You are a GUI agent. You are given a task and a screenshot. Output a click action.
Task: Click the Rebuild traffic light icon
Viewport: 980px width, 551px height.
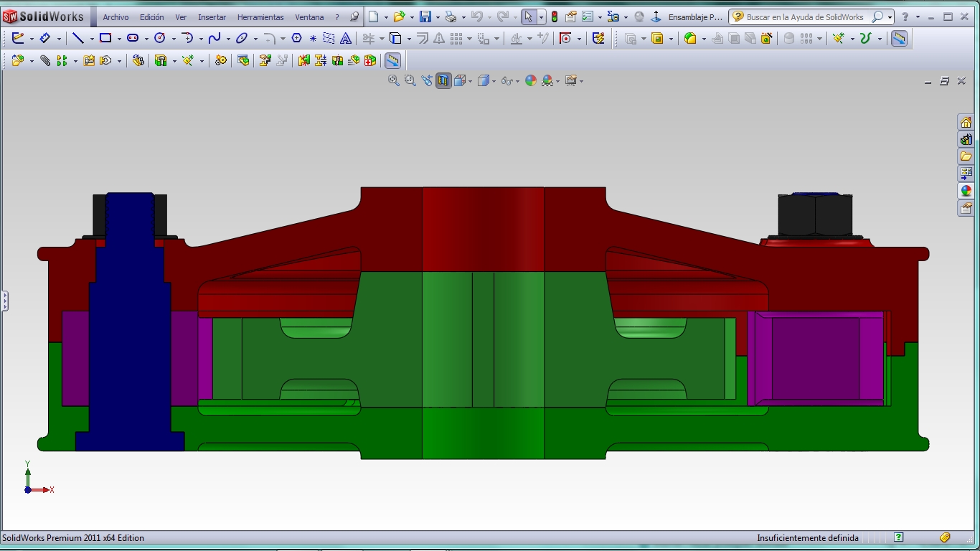click(555, 17)
